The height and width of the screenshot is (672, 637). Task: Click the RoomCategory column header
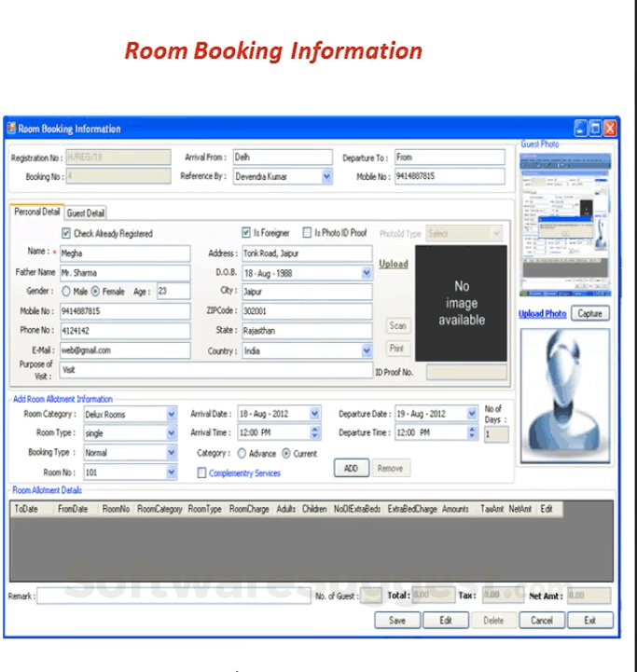pos(159,509)
